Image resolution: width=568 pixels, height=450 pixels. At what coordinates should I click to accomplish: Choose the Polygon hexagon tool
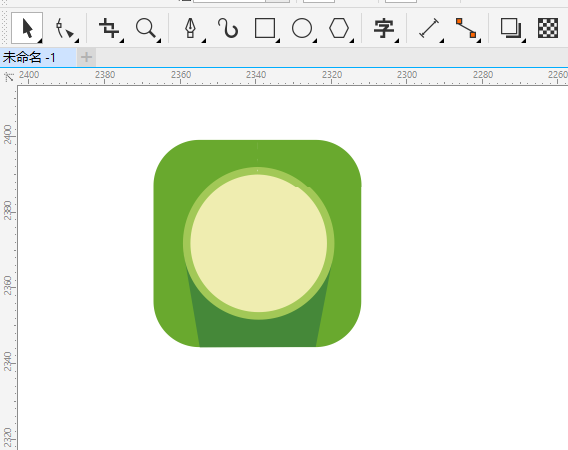click(x=339, y=28)
